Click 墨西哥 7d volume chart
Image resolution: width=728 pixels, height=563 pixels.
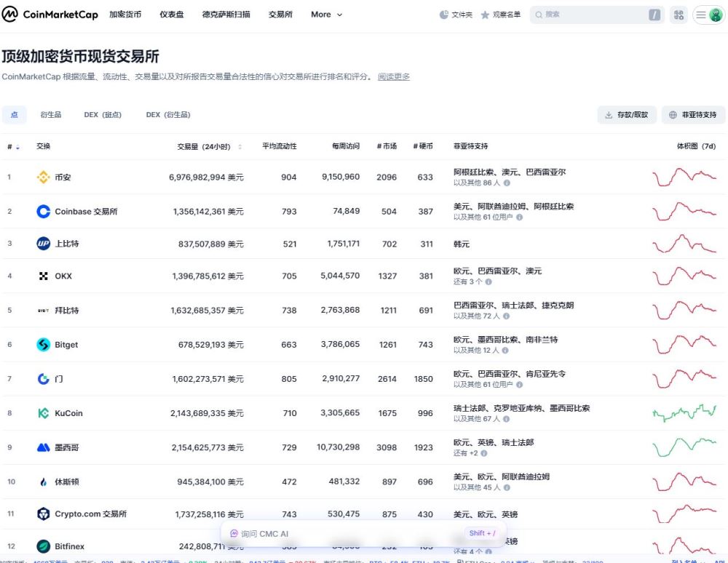684,447
